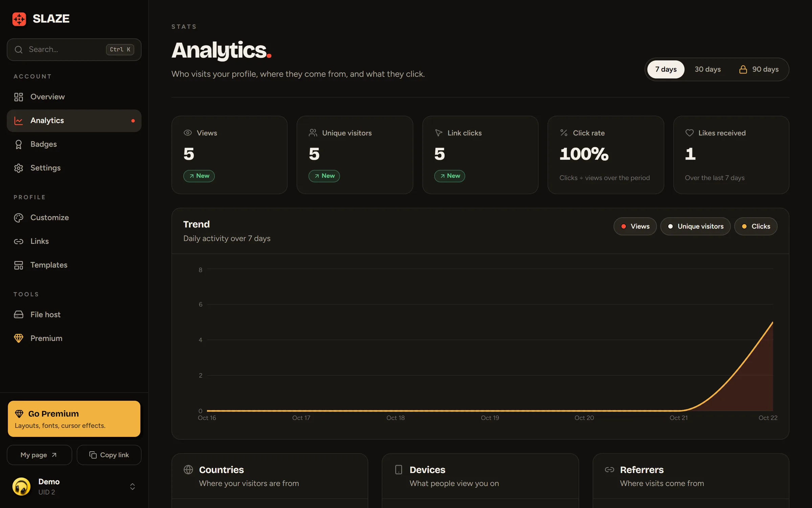The height and width of the screenshot is (508, 812).
Task: Click the Links chain icon in the sidebar
Action: click(x=19, y=241)
